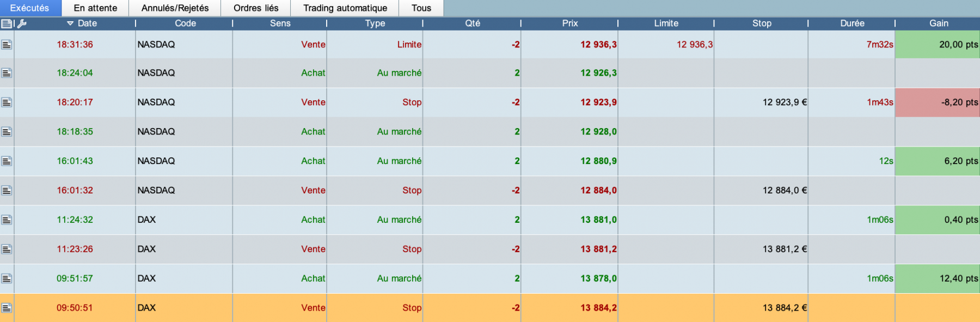
Task: Switch to the En attente tab
Action: tap(95, 8)
